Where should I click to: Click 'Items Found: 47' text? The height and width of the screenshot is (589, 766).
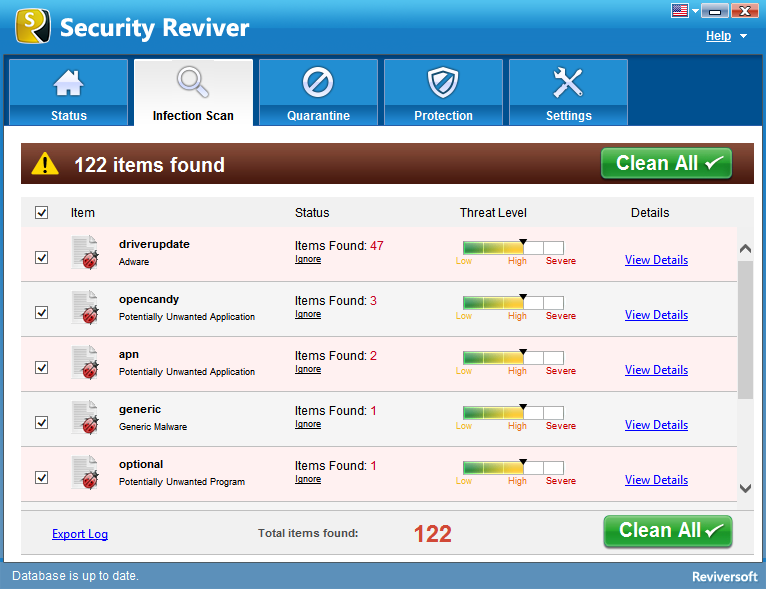pyautogui.click(x=339, y=245)
